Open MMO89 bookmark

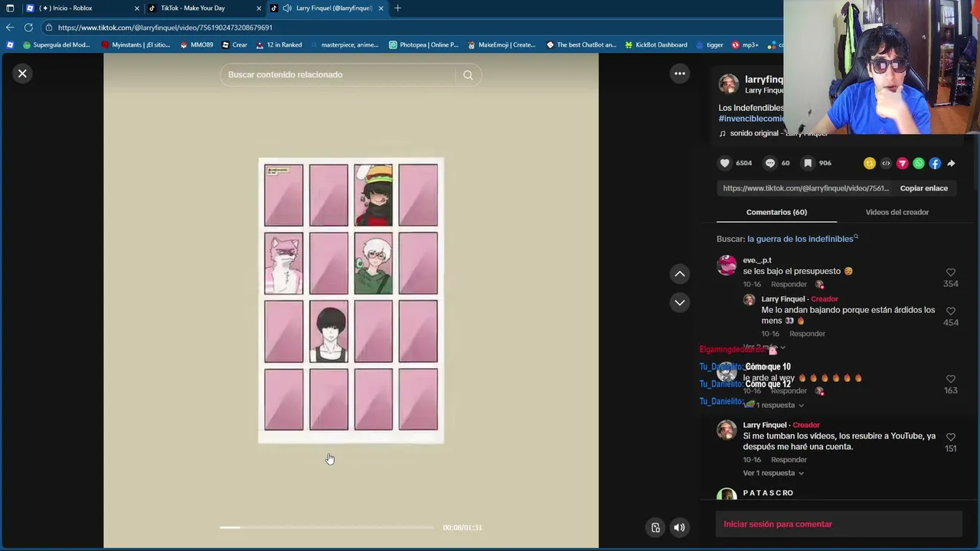click(197, 45)
